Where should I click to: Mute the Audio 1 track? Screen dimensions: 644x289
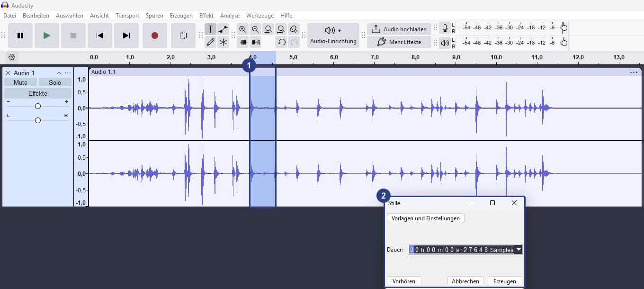(20, 82)
